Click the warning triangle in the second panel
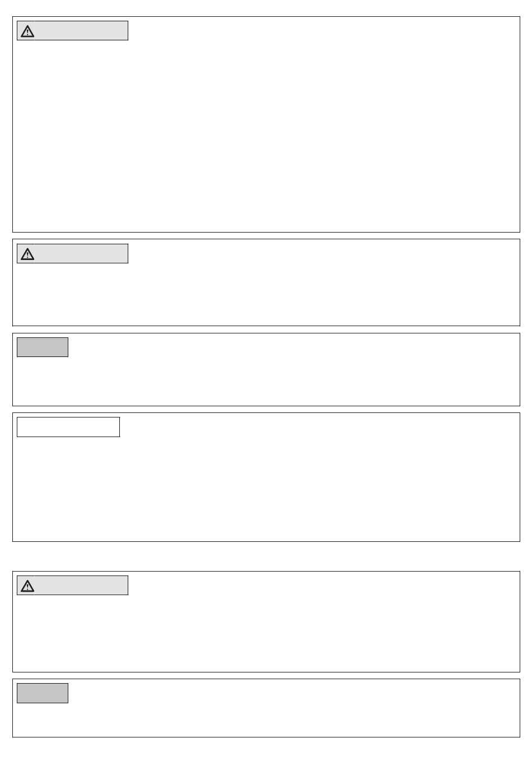The width and height of the screenshot is (532, 775). (x=27, y=254)
